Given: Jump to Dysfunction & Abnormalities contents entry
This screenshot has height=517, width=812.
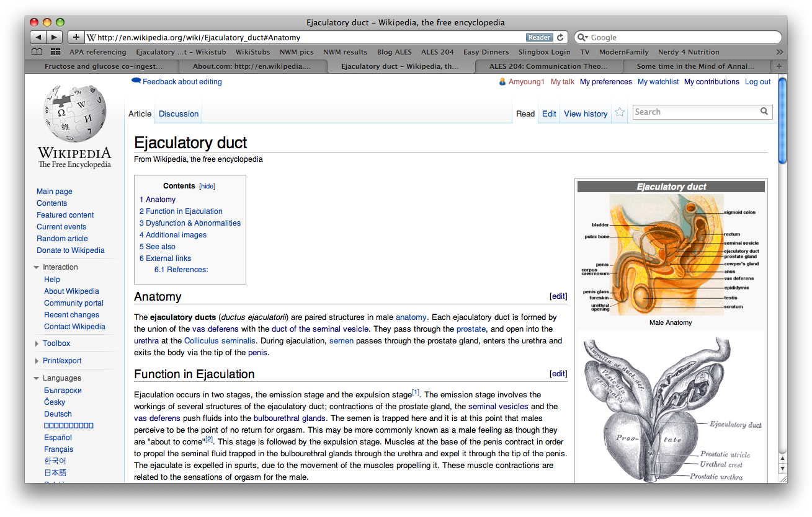Looking at the screenshot, I should point(190,223).
